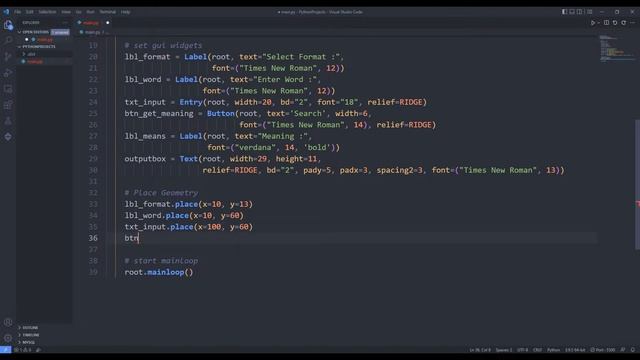Click the unsaved badge beside Open Editors
Image resolution: width=640 pixels, height=360 pixels.
(x=60, y=32)
